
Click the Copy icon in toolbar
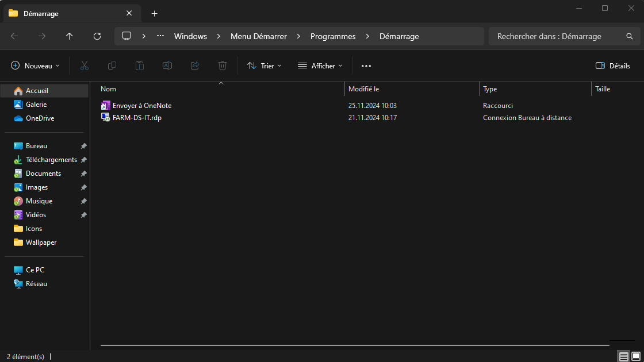[112, 66]
